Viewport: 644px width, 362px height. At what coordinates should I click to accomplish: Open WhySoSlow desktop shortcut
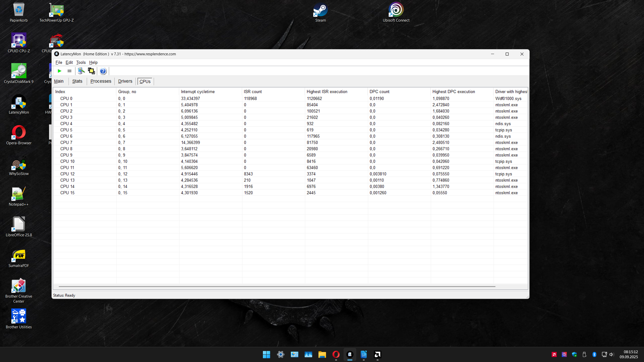coord(19,166)
